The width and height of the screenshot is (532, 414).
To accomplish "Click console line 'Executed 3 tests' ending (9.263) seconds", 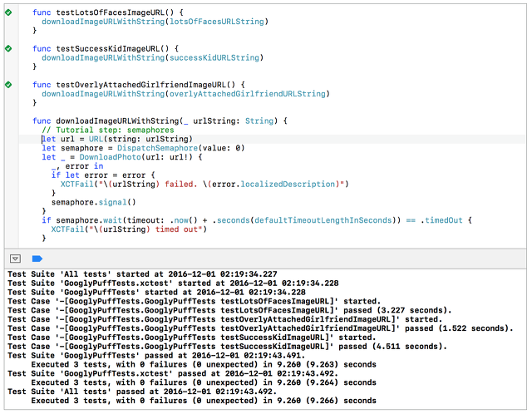I will click(x=204, y=364).
